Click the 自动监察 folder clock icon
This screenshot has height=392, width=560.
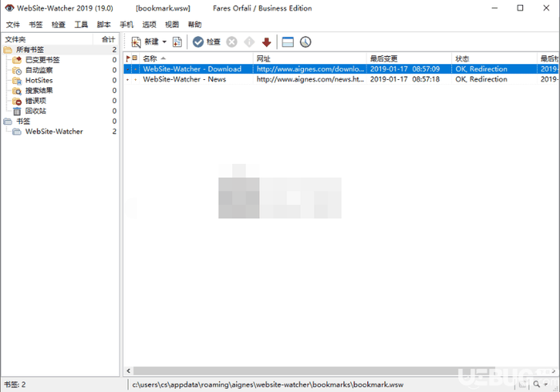pos(17,70)
